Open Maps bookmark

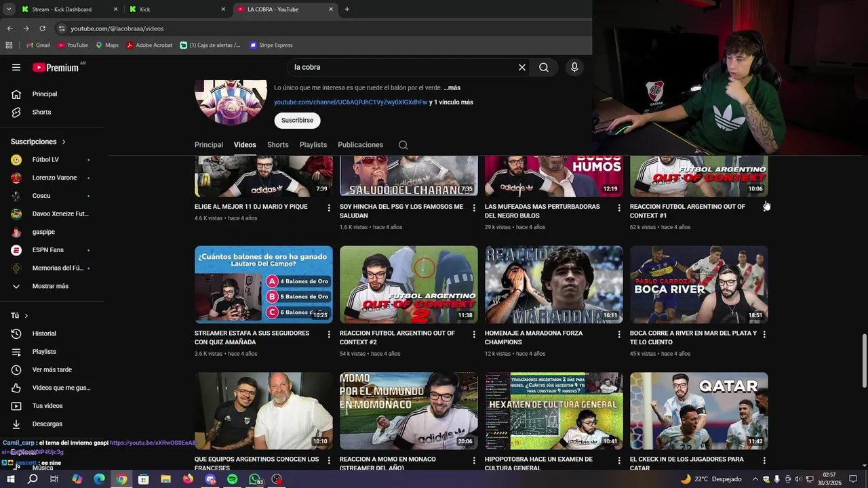click(x=107, y=45)
